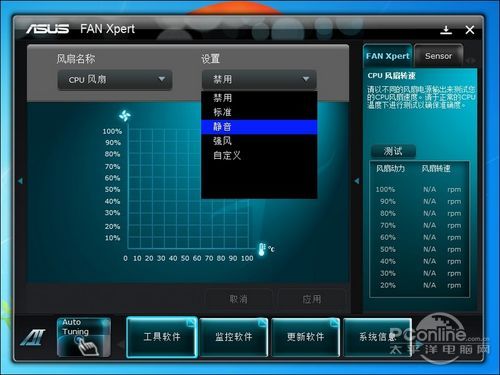This screenshot has width=500, height=375.
Task: Click the 100% fan power row
Action: pyautogui.click(x=419, y=189)
